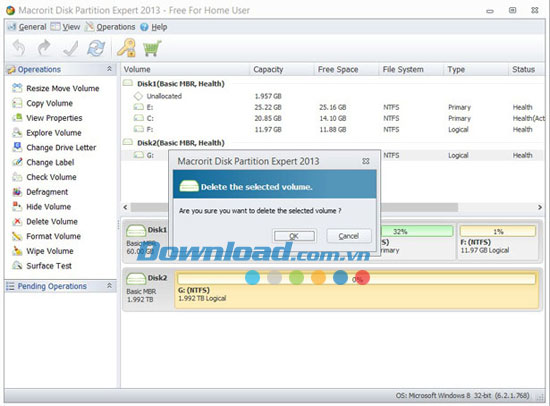Sort by the Status column header

point(526,69)
